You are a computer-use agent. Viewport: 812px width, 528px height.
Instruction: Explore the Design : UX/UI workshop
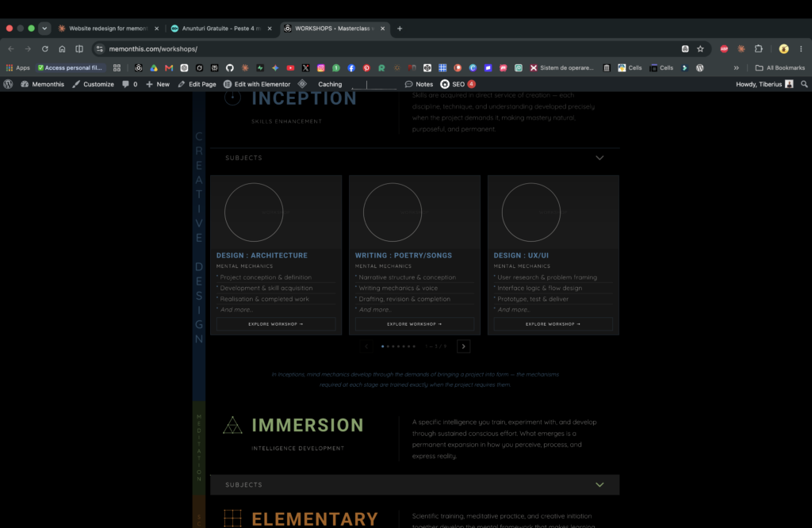pos(553,324)
